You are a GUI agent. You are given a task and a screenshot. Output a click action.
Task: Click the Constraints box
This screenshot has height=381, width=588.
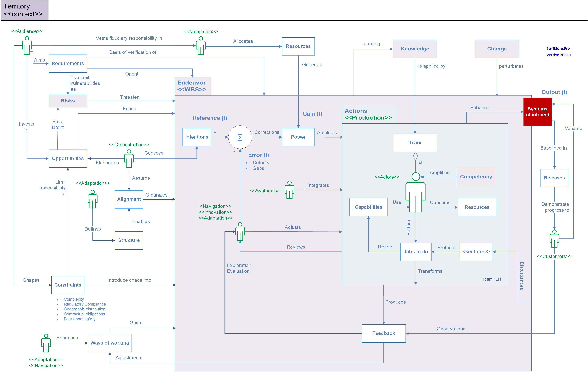(68, 285)
